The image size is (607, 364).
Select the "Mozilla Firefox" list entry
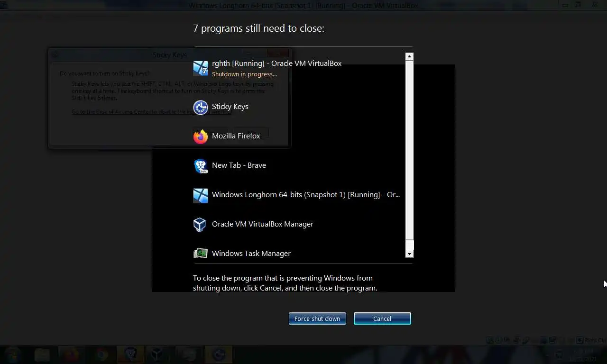click(236, 136)
